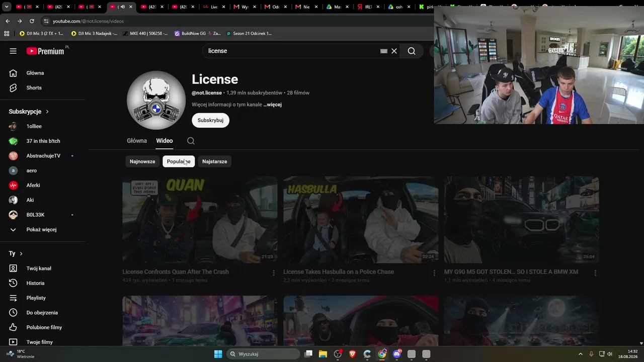Open the QUAN video thumbnail

pyautogui.click(x=200, y=220)
